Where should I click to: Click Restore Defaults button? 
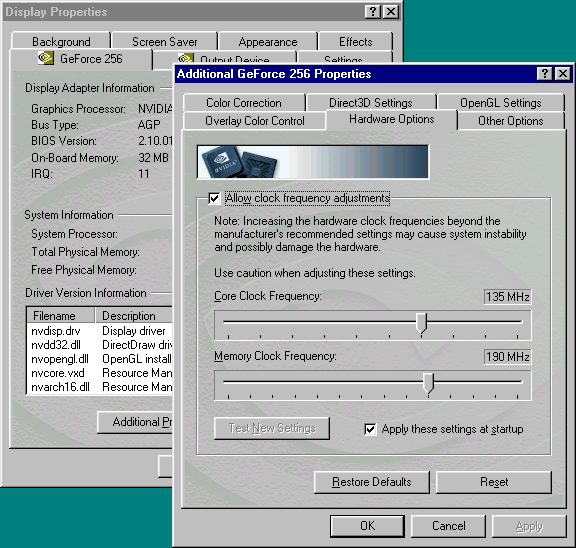tap(372, 482)
